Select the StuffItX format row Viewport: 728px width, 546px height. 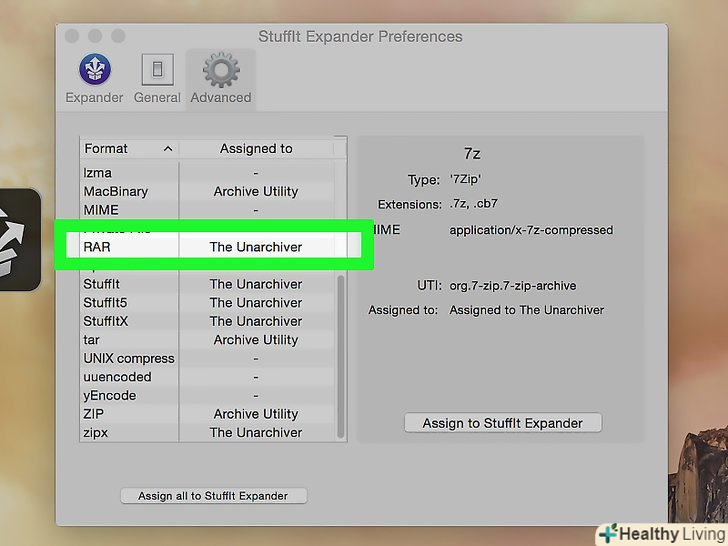[x=207, y=321]
